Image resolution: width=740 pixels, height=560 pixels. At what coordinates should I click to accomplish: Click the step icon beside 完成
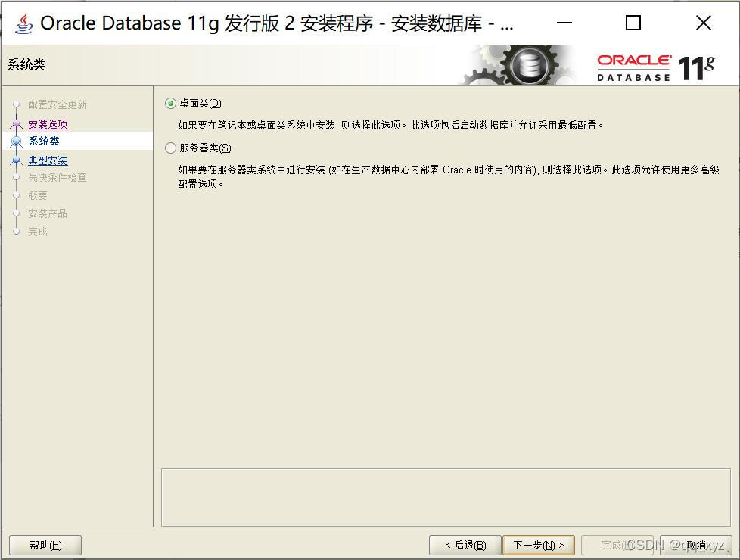[x=17, y=232]
